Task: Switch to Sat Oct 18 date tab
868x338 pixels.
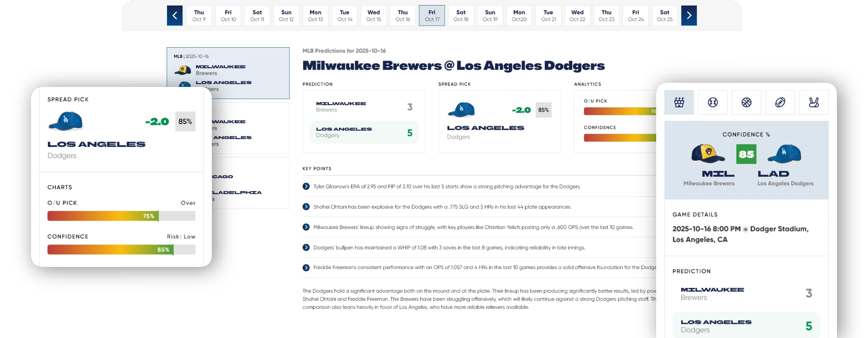Action: pyautogui.click(x=461, y=16)
